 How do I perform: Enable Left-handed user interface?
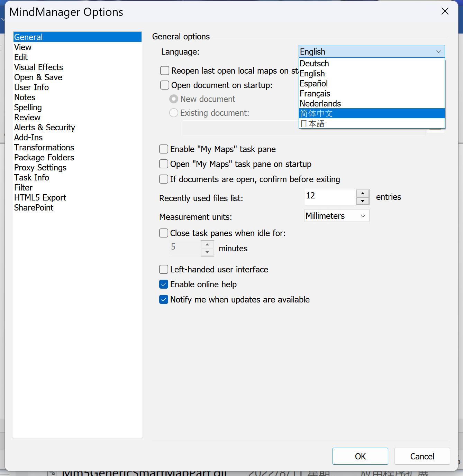[x=164, y=269]
